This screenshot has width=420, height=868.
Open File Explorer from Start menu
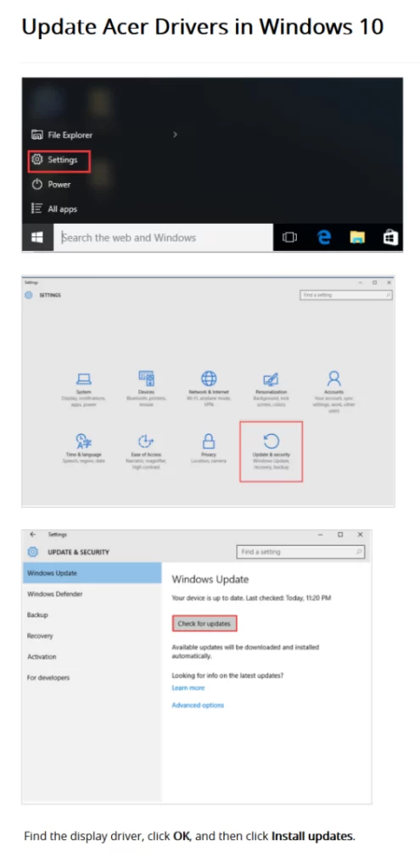62,135
